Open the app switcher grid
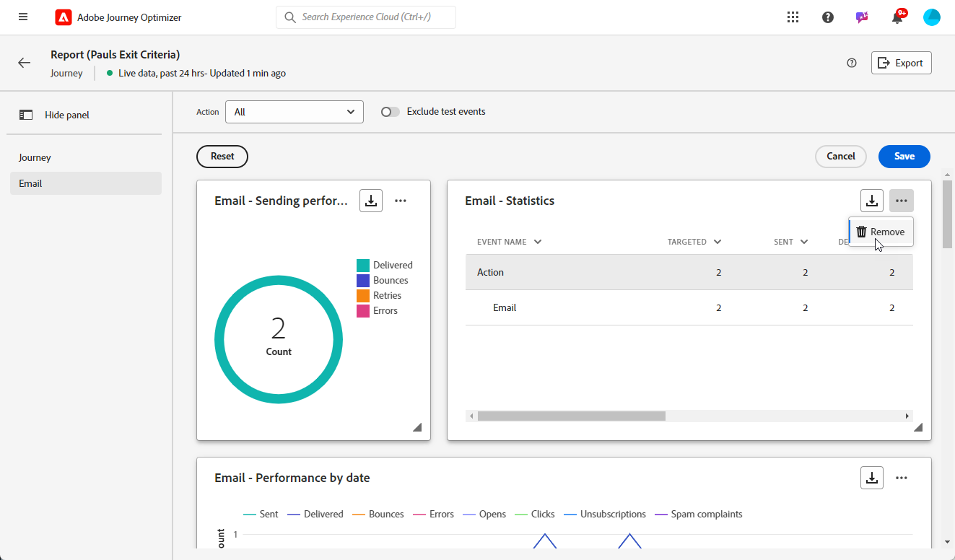Screen dimensions: 955x560 793,17
